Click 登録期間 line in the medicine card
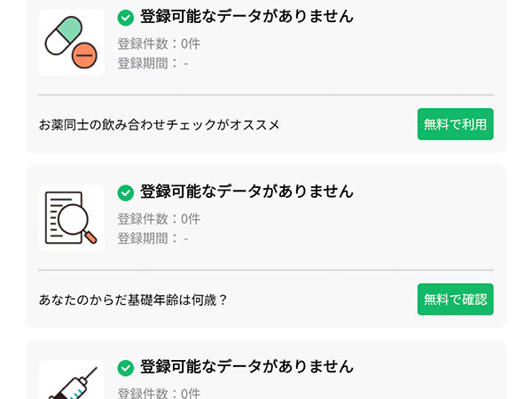 tap(153, 64)
